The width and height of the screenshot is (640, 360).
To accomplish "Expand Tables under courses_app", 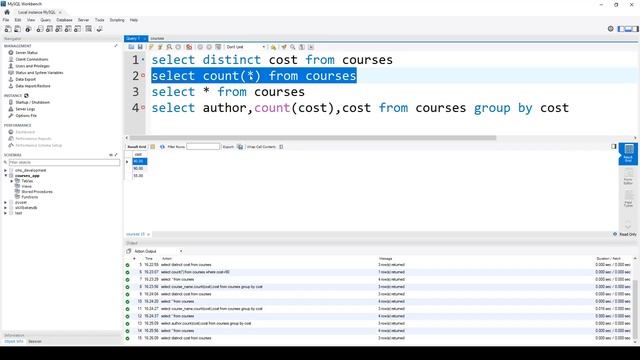I will 12,181.
